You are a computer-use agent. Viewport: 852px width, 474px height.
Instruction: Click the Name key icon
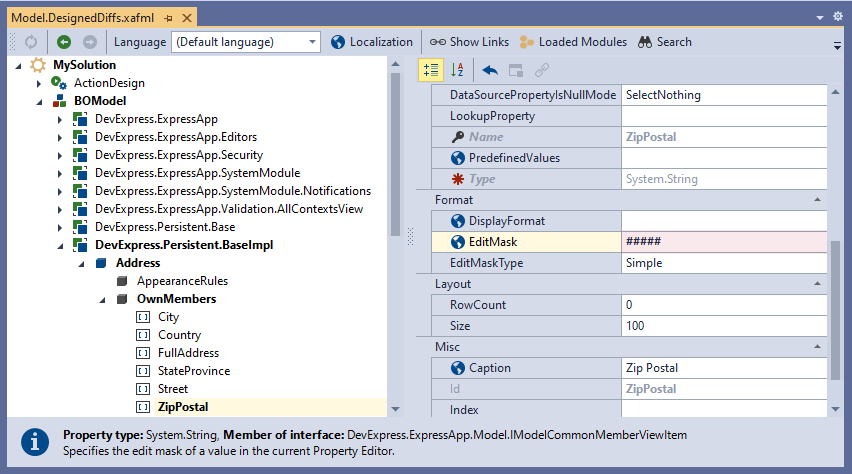(x=458, y=137)
